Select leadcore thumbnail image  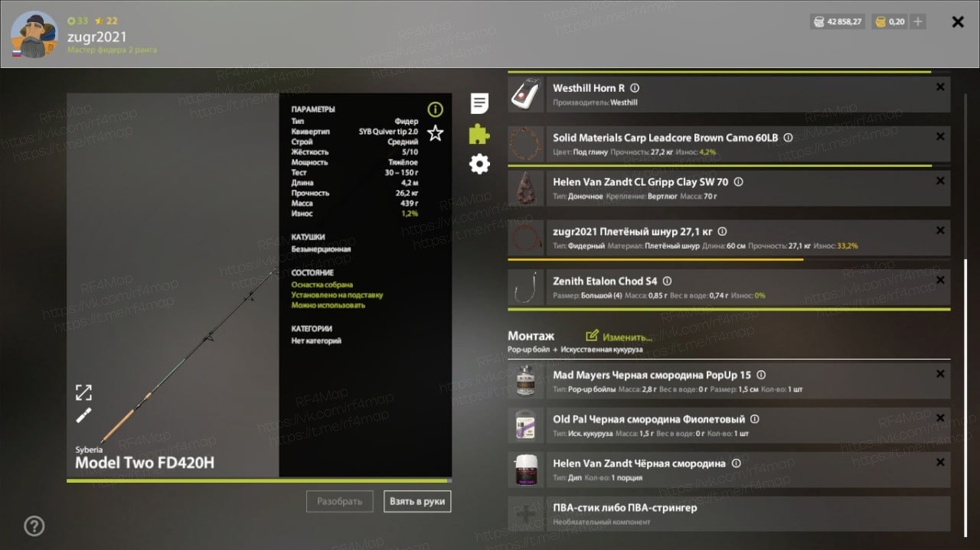[526, 144]
